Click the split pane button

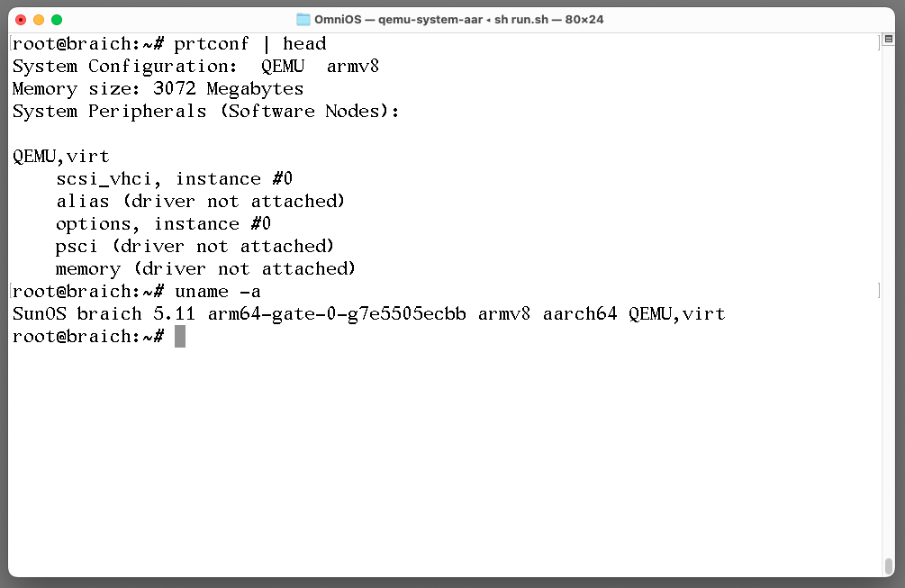(887, 41)
